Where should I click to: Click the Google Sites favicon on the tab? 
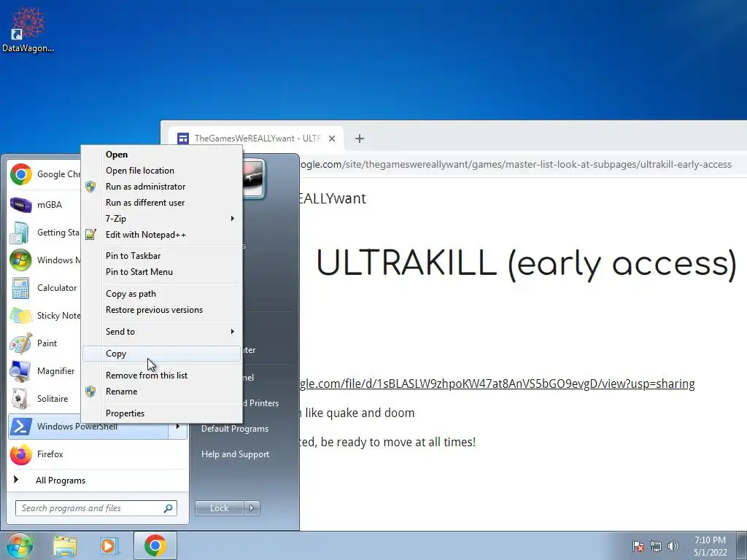(183, 139)
